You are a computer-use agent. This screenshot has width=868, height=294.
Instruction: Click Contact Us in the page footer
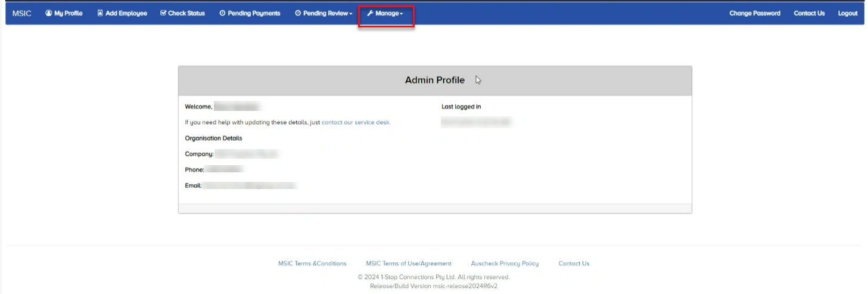tap(574, 264)
